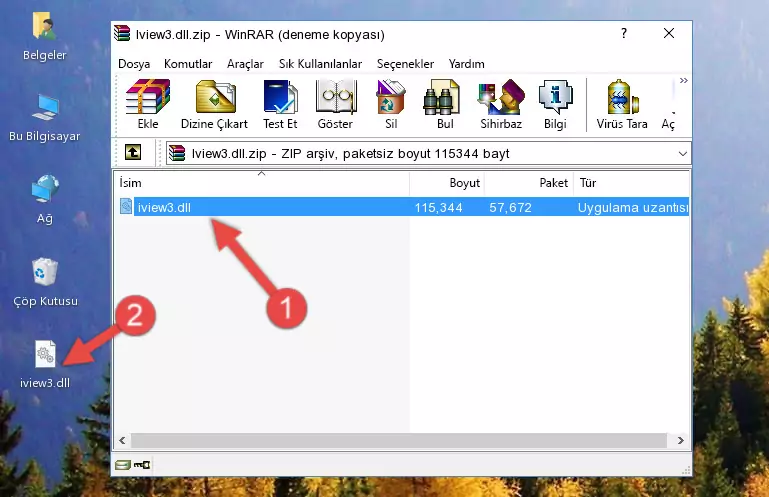Open the Araçlar menu
The height and width of the screenshot is (497, 769).
pyautogui.click(x=245, y=64)
